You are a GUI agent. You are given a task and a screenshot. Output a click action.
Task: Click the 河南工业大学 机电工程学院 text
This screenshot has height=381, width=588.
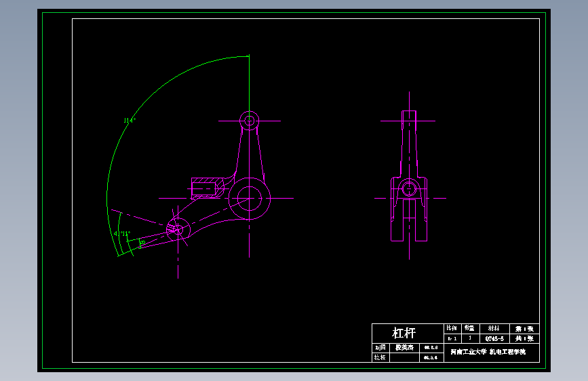click(x=488, y=352)
